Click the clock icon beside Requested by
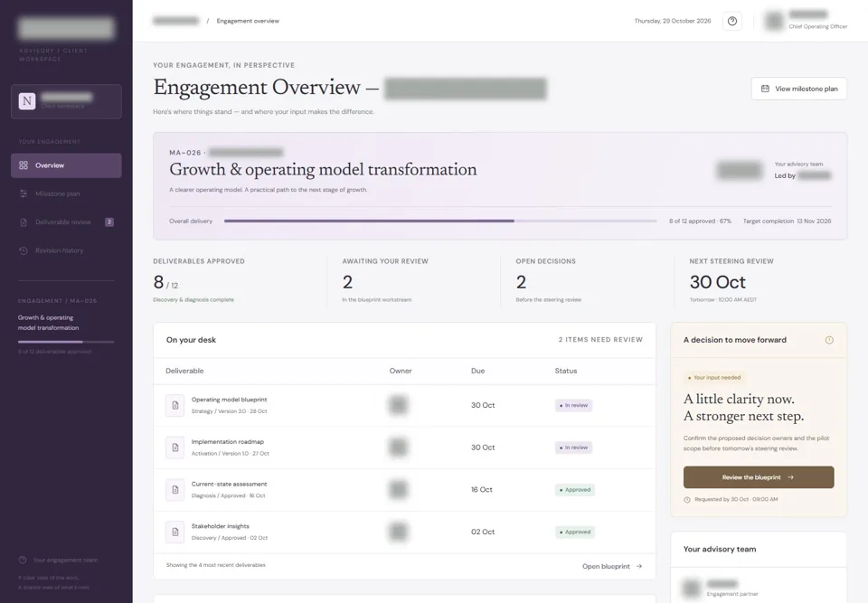This screenshot has width=868, height=603. 687,499
